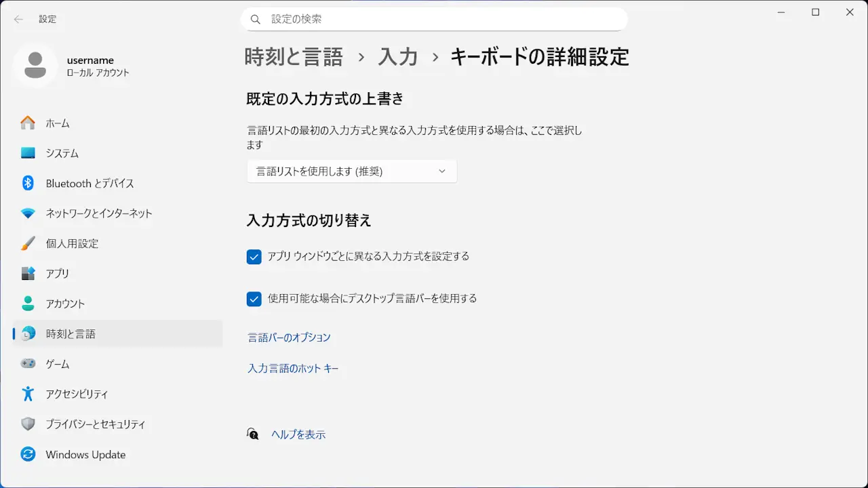Click the back arrow in title bar
Screen dimensions: 868x488
point(18,19)
